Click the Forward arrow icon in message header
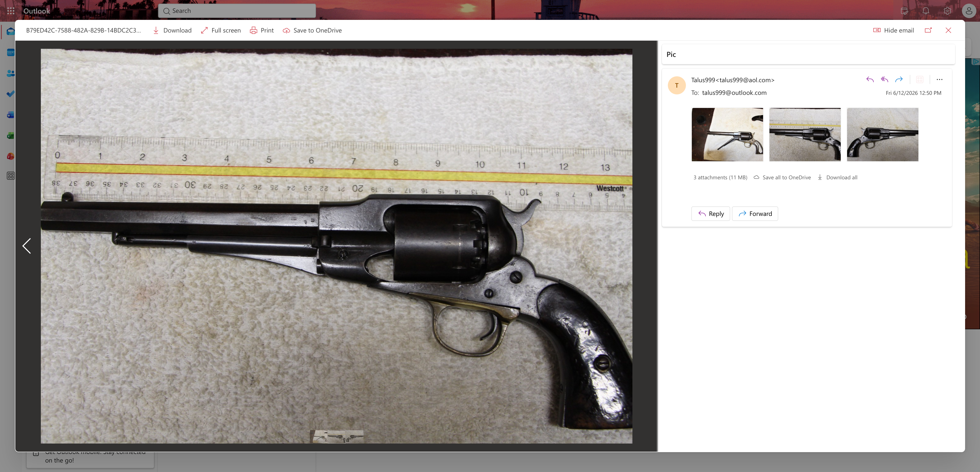980x472 pixels. [x=899, y=79]
